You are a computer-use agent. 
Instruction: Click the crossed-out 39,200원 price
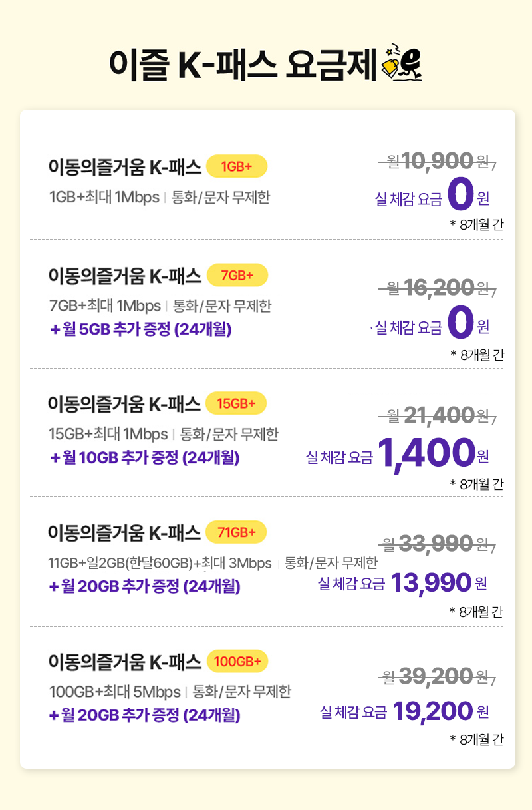pyautogui.click(x=438, y=677)
